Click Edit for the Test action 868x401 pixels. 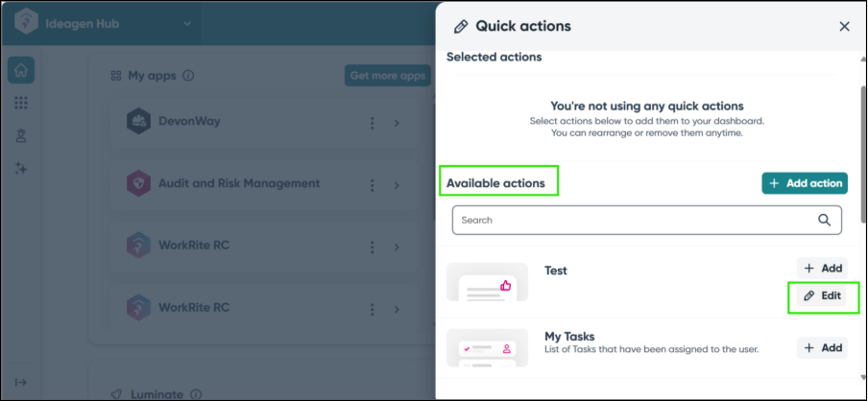(x=822, y=296)
